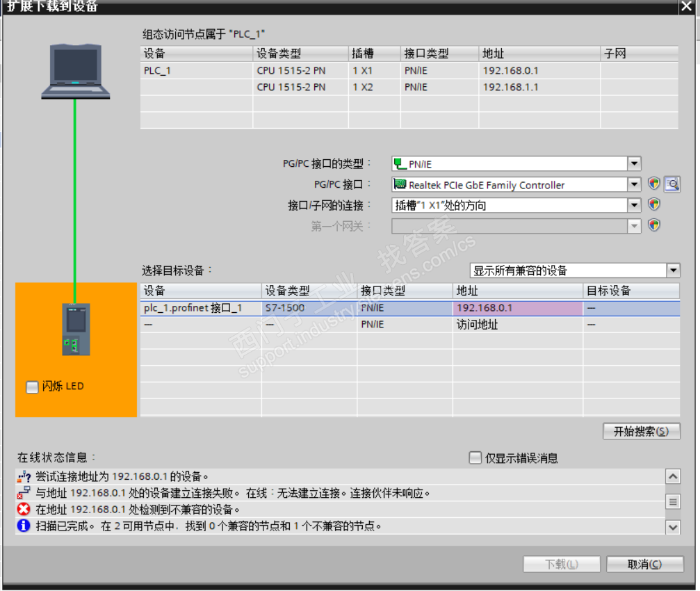The width and height of the screenshot is (700, 591).
Task: Click the connection-attempt icon beside 尝试连接地址
Action: coord(24,477)
